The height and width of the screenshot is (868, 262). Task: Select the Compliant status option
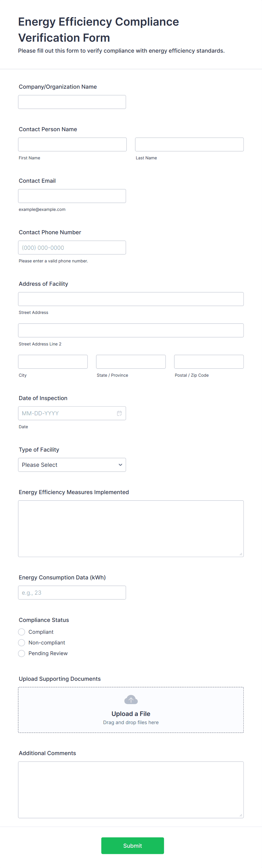[22, 632]
